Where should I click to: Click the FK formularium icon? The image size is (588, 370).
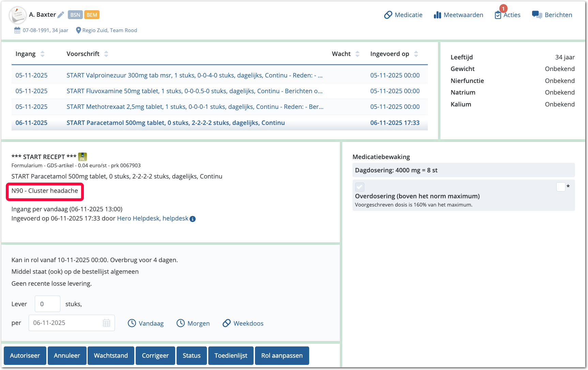point(82,157)
